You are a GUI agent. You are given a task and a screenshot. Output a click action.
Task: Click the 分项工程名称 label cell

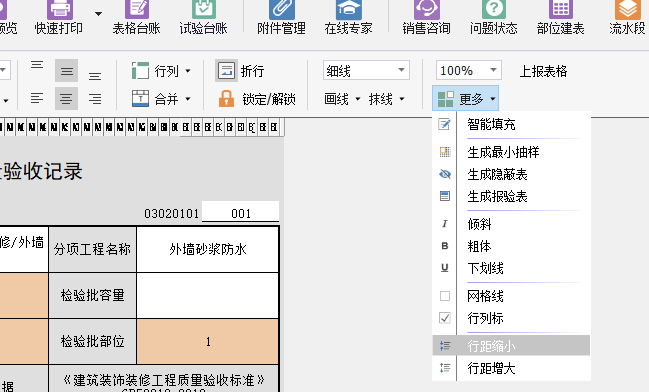(x=92, y=249)
